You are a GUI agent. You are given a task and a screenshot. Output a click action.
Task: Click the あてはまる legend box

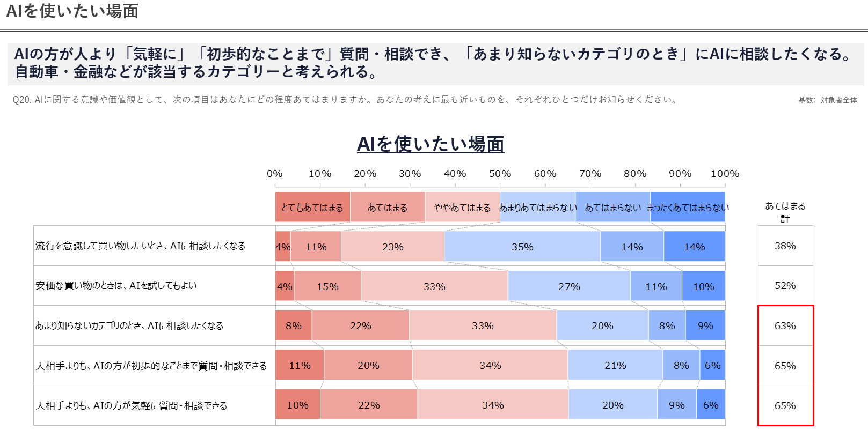(x=387, y=208)
